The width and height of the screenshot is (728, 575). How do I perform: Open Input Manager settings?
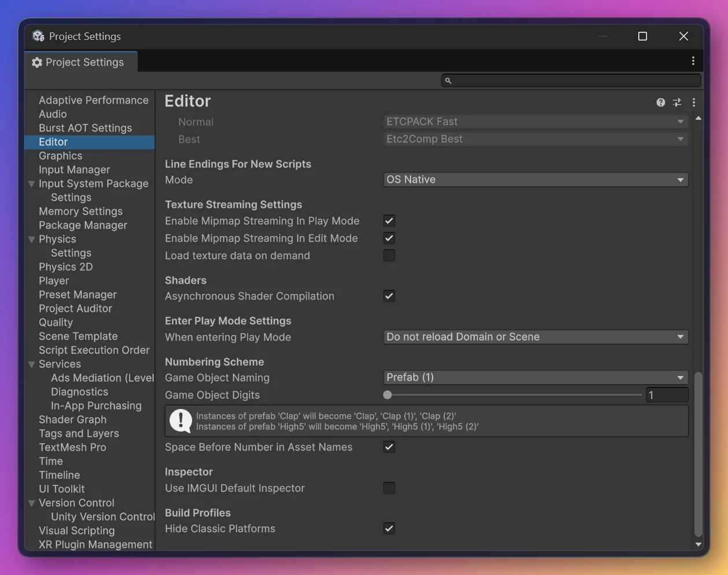pos(75,169)
